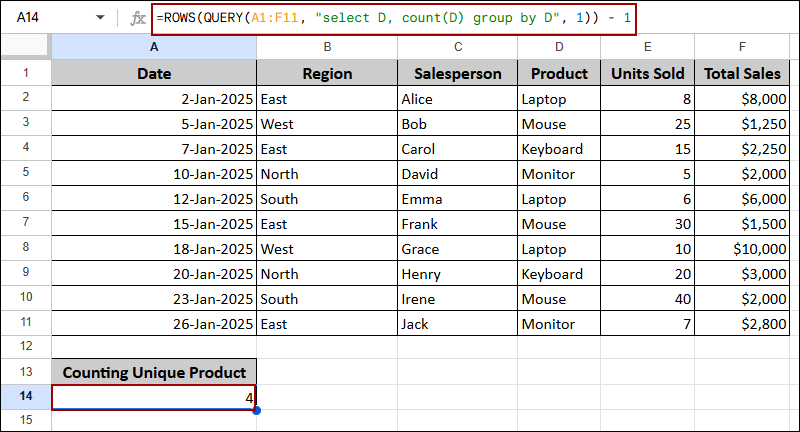
Task: Select row 5 header
Action: coord(26,172)
